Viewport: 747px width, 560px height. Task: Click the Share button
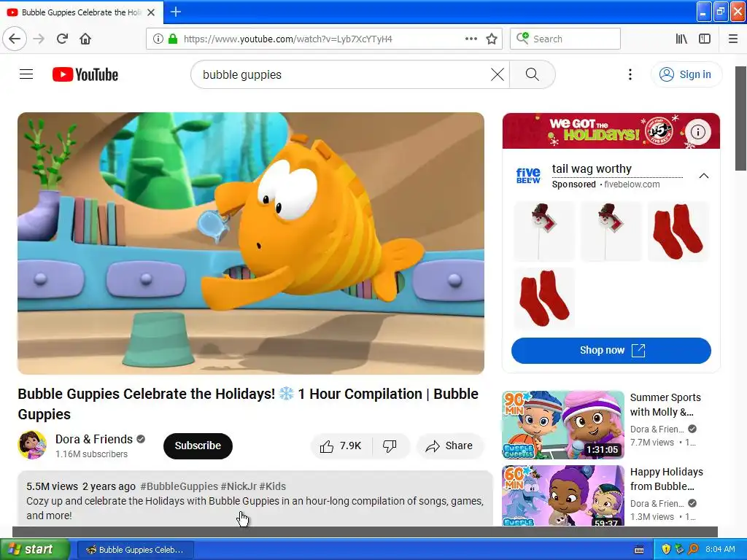[x=449, y=446]
